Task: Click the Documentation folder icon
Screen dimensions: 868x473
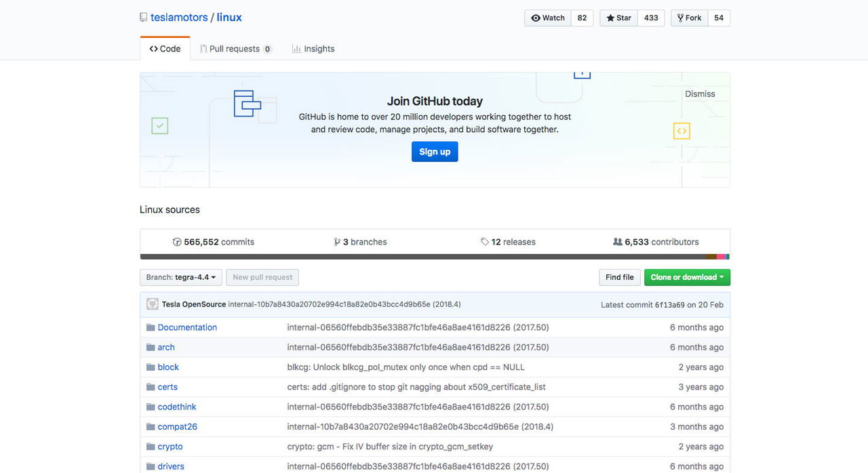Action: 151,327
